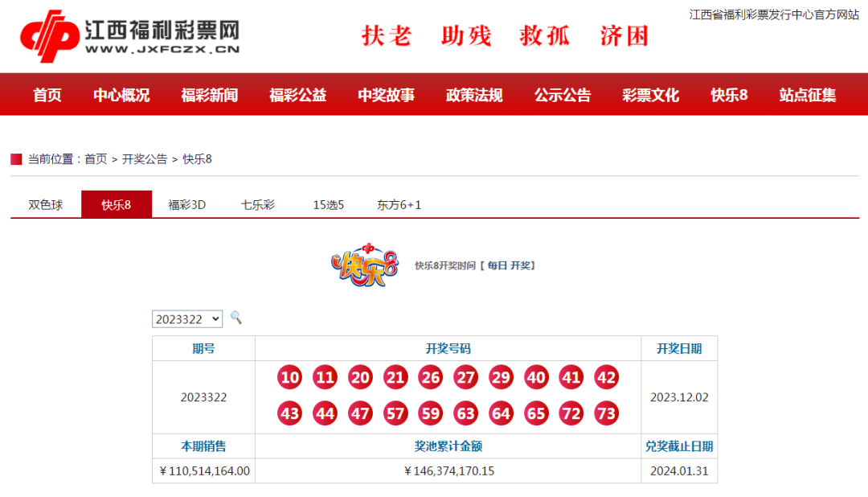The image size is (868, 497).
Task: Click the 江西福利彩票网 site logo
Action: pyautogui.click(x=130, y=36)
